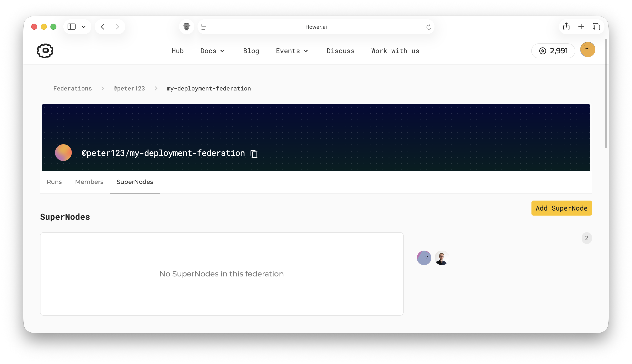The height and width of the screenshot is (364, 632).
Task: Toggle the Safari sidebar icon
Action: (x=72, y=26)
